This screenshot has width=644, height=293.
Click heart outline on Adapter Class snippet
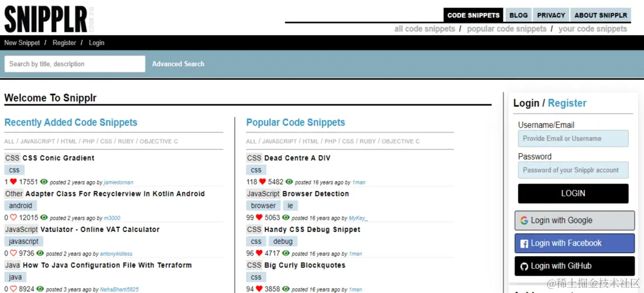[x=13, y=218]
